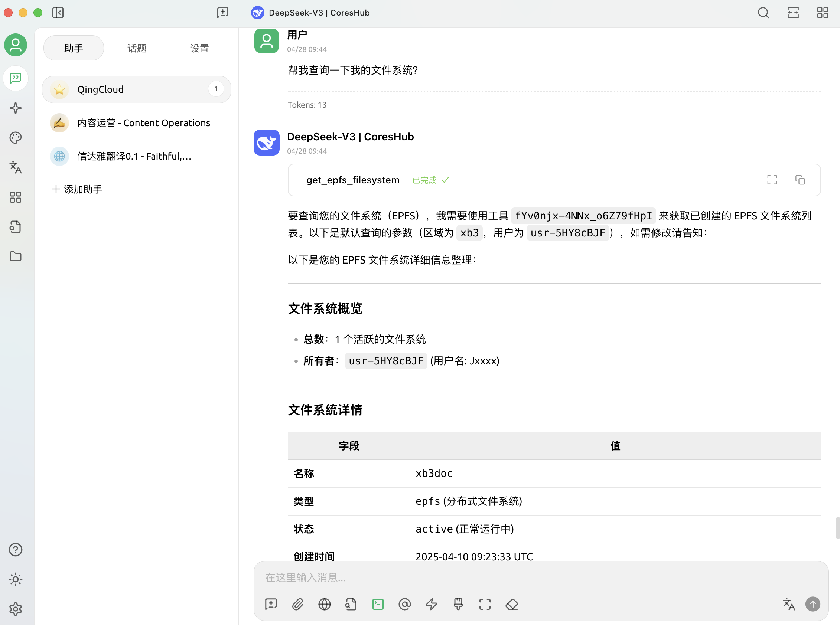Click new topic icon in input toolbar

(x=271, y=604)
